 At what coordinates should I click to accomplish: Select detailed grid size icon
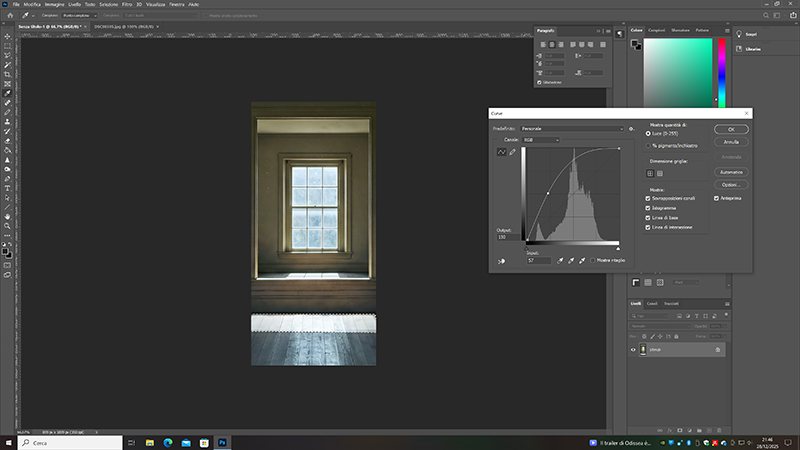pos(660,173)
